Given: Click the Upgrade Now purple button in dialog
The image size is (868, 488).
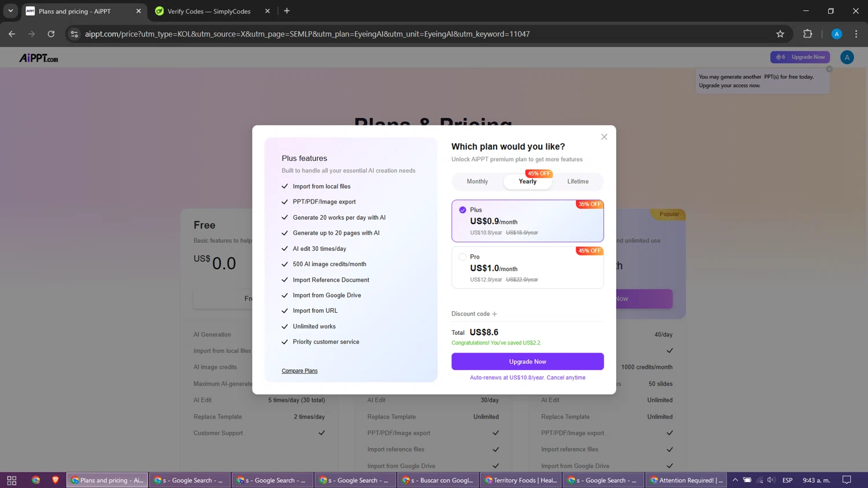Looking at the screenshot, I should 528,361.
